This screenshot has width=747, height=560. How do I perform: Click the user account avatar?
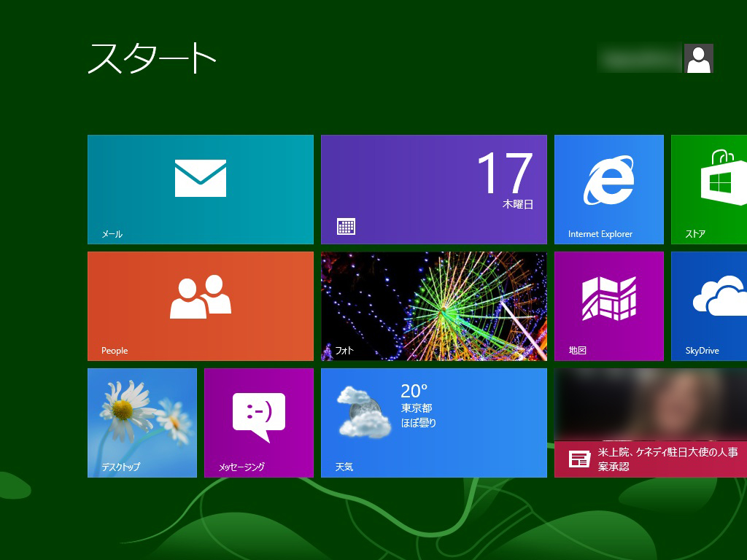point(698,58)
